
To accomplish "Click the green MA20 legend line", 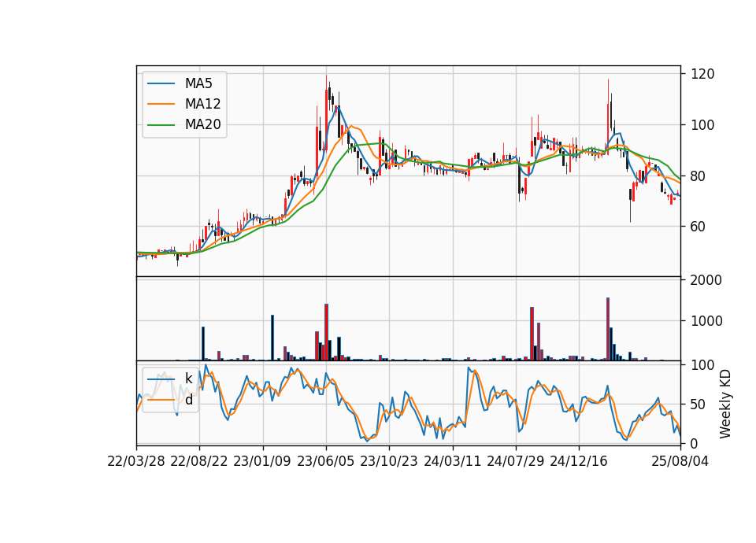I will click(x=161, y=125).
